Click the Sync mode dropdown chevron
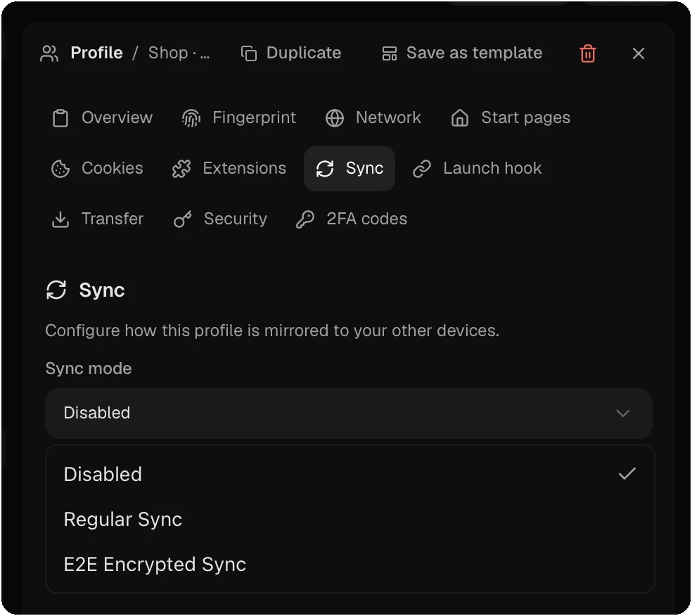The height and width of the screenshot is (616, 692). (x=622, y=413)
